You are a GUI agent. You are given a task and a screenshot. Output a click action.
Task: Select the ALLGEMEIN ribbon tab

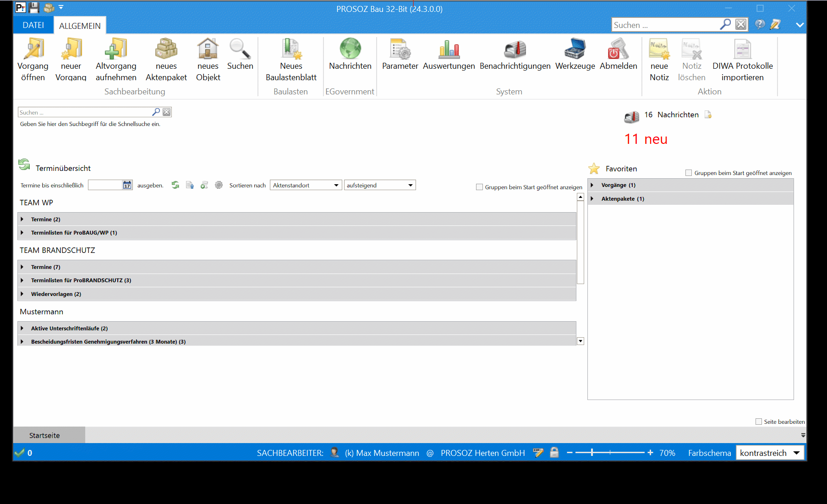[80, 26]
